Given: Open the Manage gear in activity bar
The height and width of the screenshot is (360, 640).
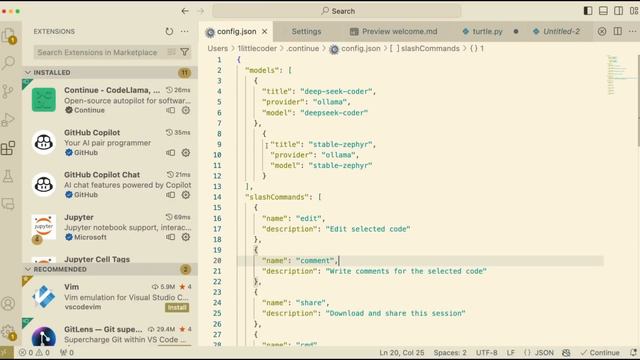Looking at the screenshot, I should (8, 331).
